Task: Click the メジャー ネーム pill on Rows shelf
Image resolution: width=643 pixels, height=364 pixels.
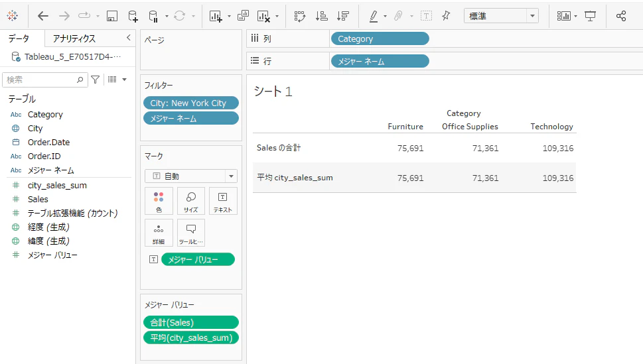Action: 380,62
